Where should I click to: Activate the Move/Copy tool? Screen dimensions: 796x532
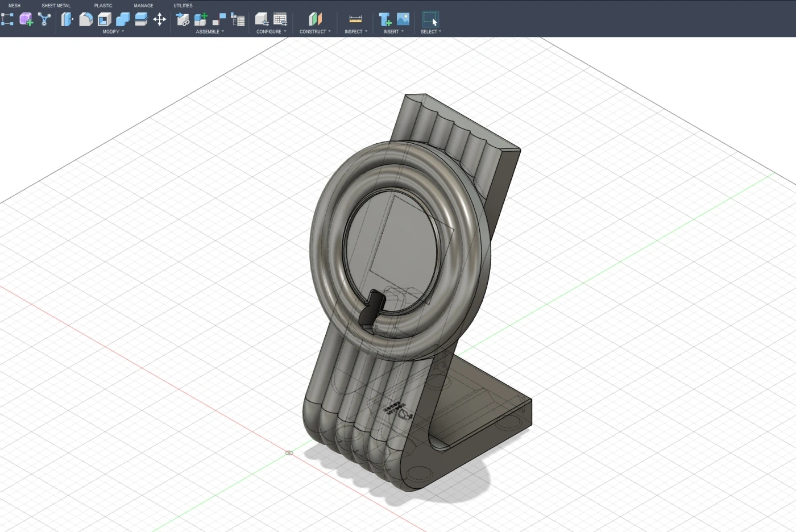pyautogui.click(x=160, y=19)
